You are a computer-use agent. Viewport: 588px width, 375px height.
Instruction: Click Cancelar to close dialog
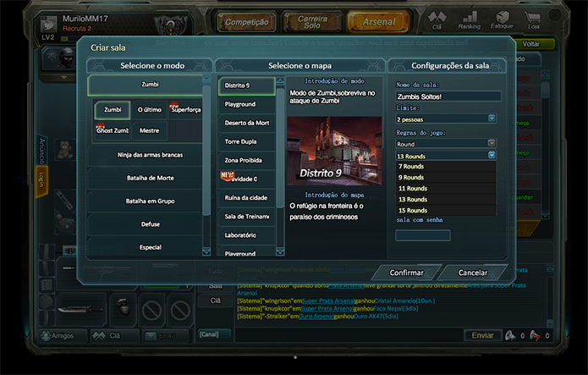coord(472,273)
